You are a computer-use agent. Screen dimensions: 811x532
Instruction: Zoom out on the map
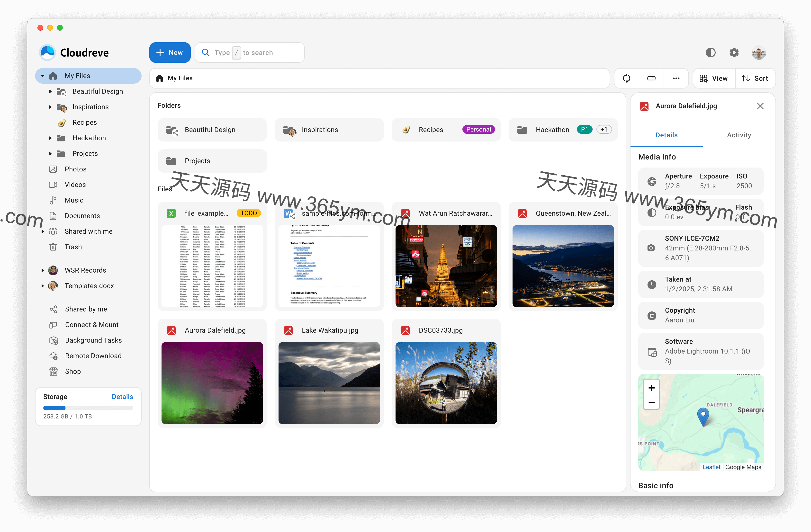651,402
